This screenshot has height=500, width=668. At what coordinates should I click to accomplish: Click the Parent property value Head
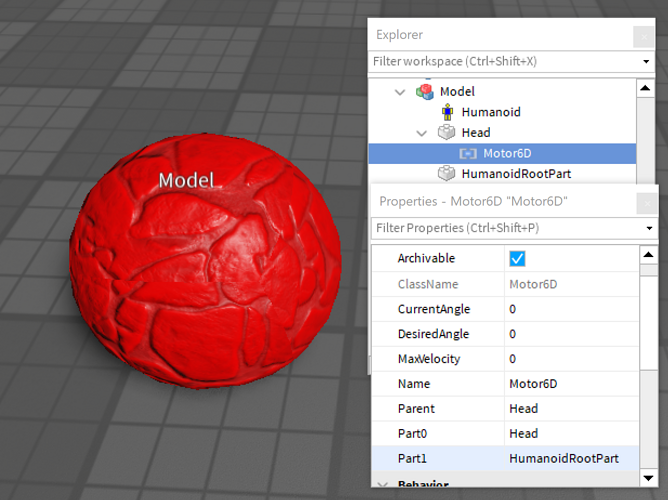571,409
